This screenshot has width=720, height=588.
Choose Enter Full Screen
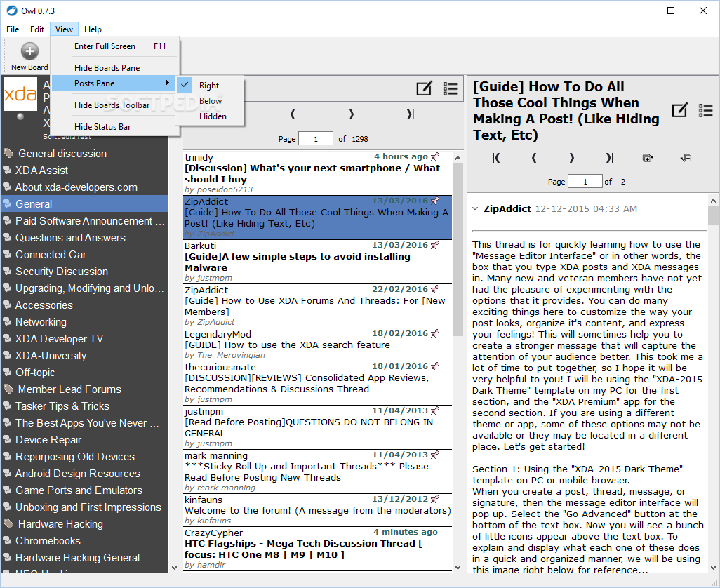(x=115, y=46)
